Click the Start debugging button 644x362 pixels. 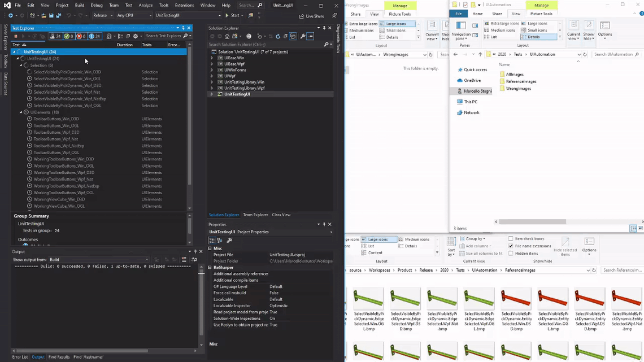(232, 15)
